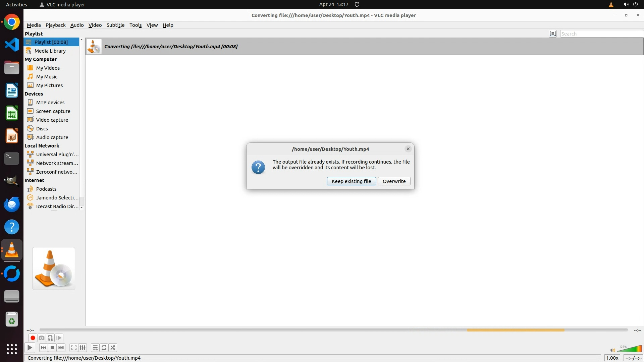Toggle A-B loop button
The image size is (644, 362).
pos(50,338)
